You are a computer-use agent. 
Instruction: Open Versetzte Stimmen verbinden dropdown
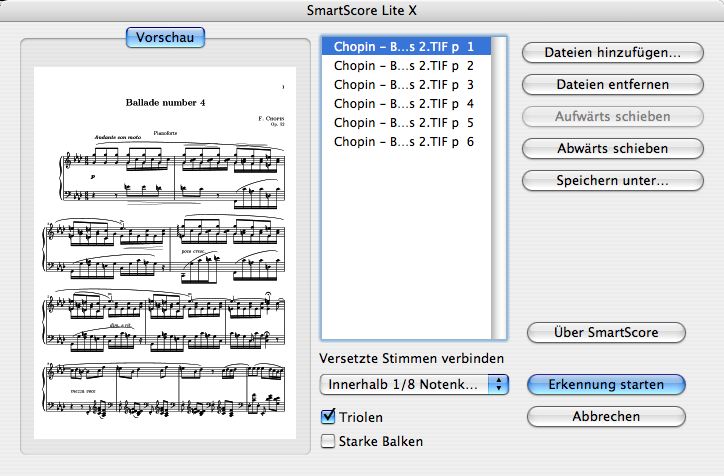[x=414, y=385]
